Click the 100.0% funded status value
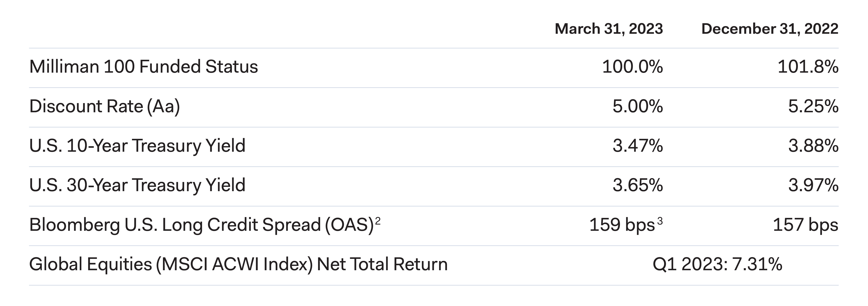Screen dimensions: 868x306 [632, 67]
